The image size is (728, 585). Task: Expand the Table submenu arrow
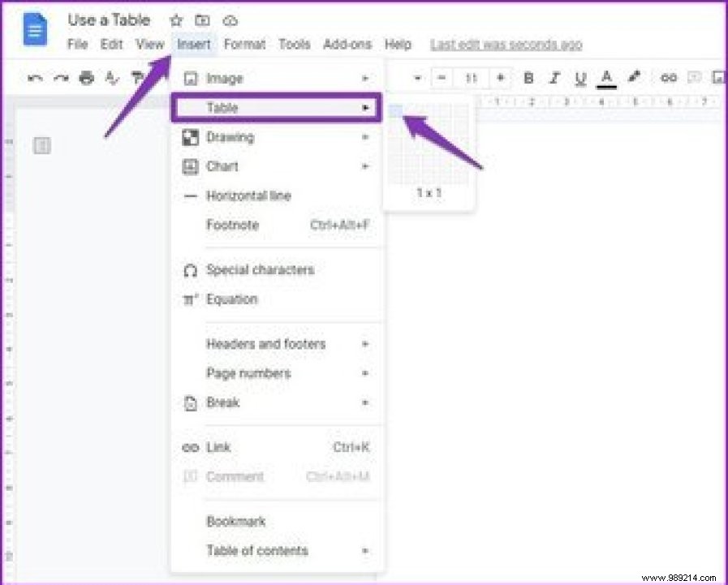[367, 107]
